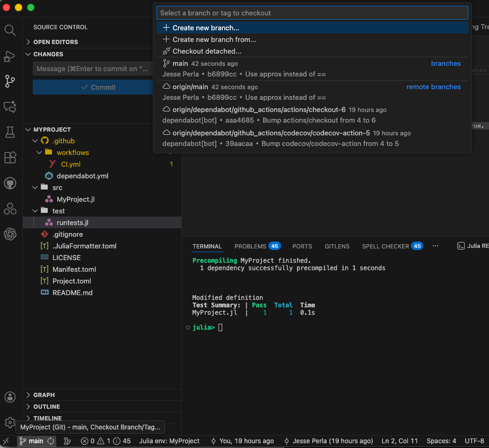489x448 pixels.
Task: Select 'Create new branch from...' option
Action: pyautogui.click(x=214, y=40)
